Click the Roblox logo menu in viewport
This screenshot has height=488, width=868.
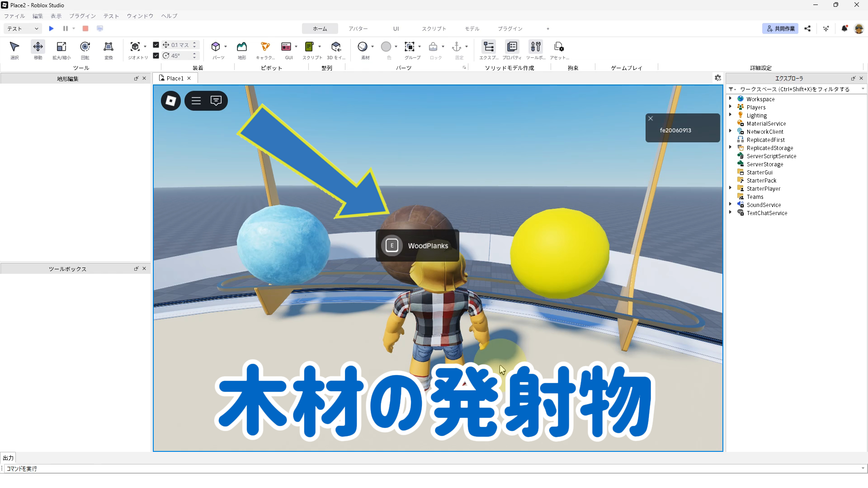pos(171,101)
